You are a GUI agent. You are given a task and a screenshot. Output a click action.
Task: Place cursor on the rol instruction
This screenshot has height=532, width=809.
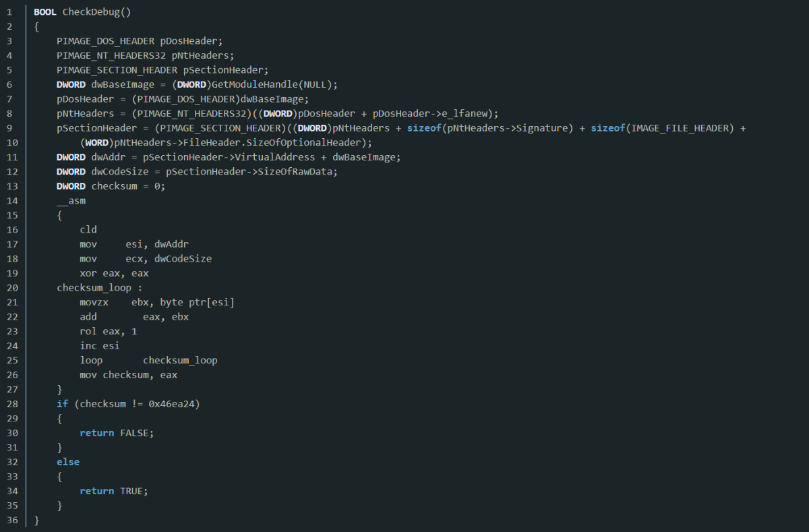coord(88,331)
